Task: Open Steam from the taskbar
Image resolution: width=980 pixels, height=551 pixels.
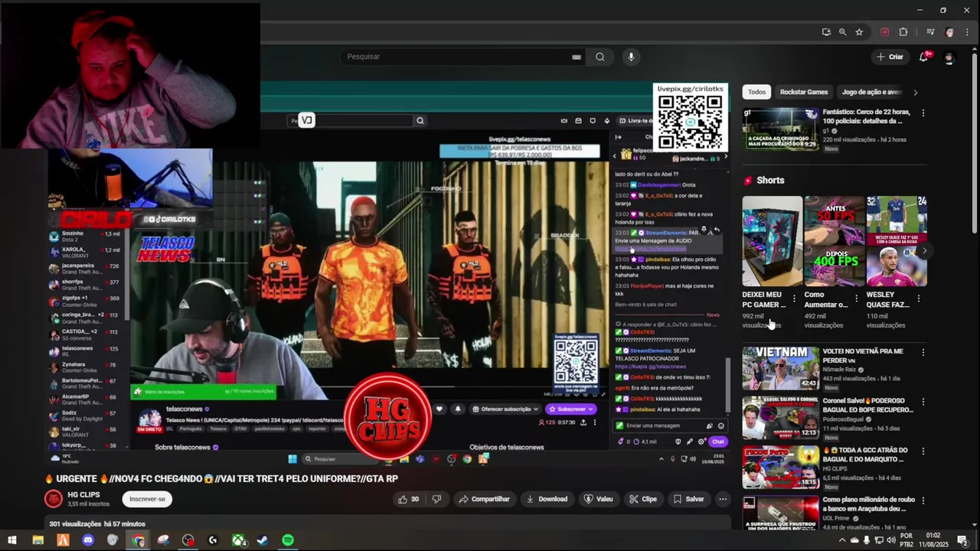Action: click(x=263, y=540)
